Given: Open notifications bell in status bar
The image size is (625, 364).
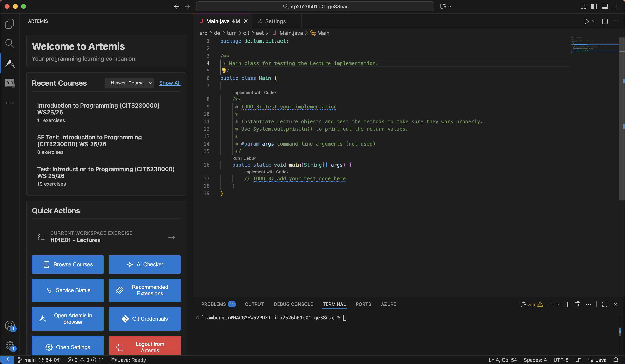Looking at the screenshot, I should (616, 360).
